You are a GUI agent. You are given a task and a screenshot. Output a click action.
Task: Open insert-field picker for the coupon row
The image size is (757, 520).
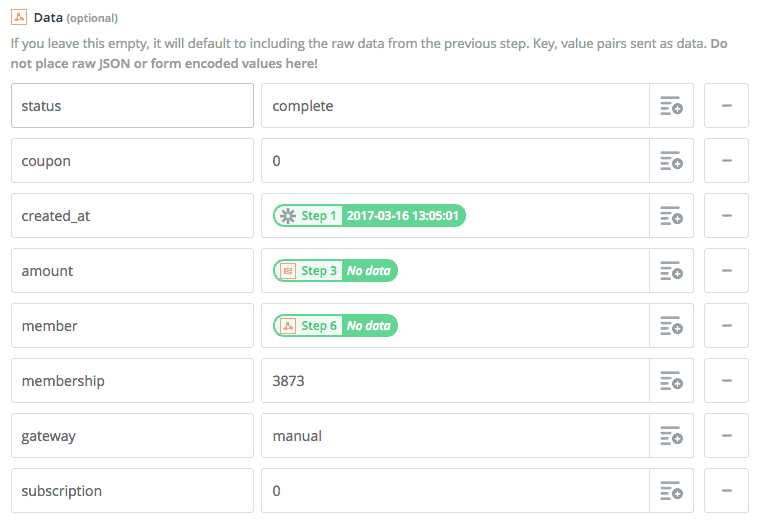click(x=671, y=161)
